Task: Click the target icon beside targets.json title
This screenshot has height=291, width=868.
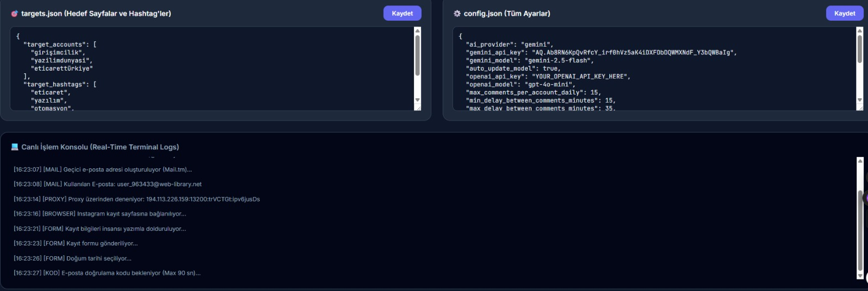Action: (14, 14)
